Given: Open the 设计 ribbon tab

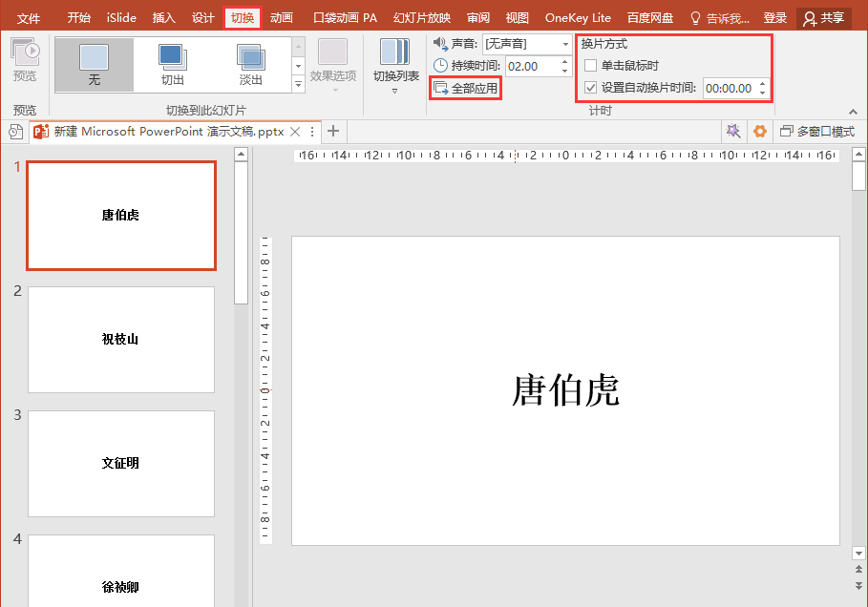Looking at the screenshot, I should [x=203, y=18].
